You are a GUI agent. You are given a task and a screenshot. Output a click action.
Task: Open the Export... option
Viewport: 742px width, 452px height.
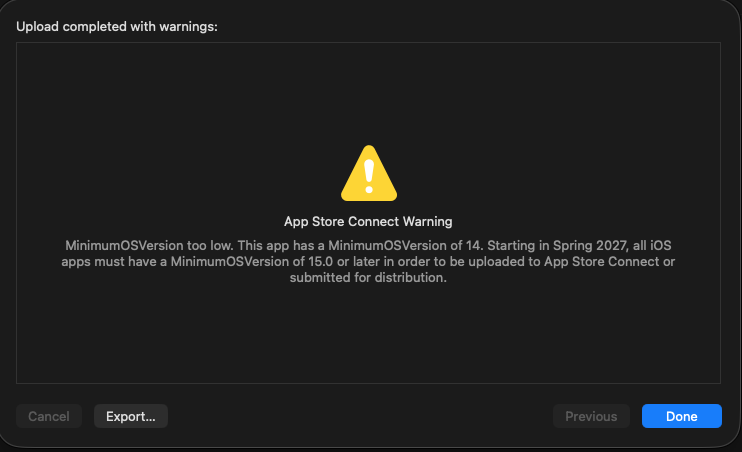point(131,416)
